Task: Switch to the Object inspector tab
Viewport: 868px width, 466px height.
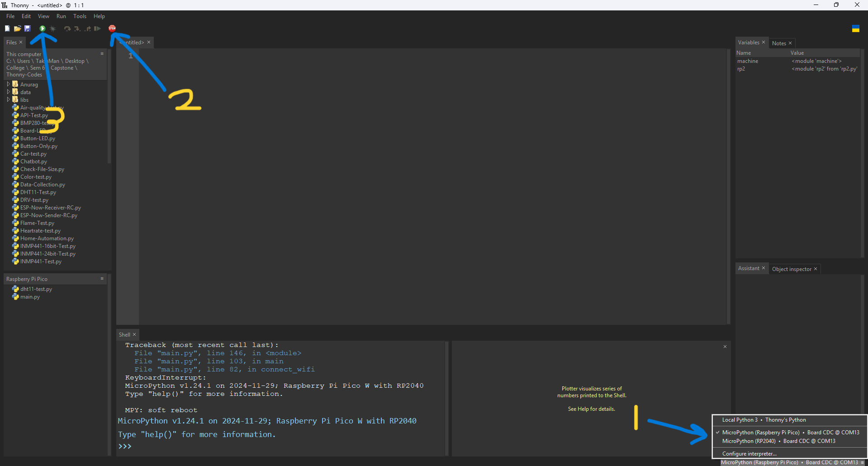Action: coord(792,269)
